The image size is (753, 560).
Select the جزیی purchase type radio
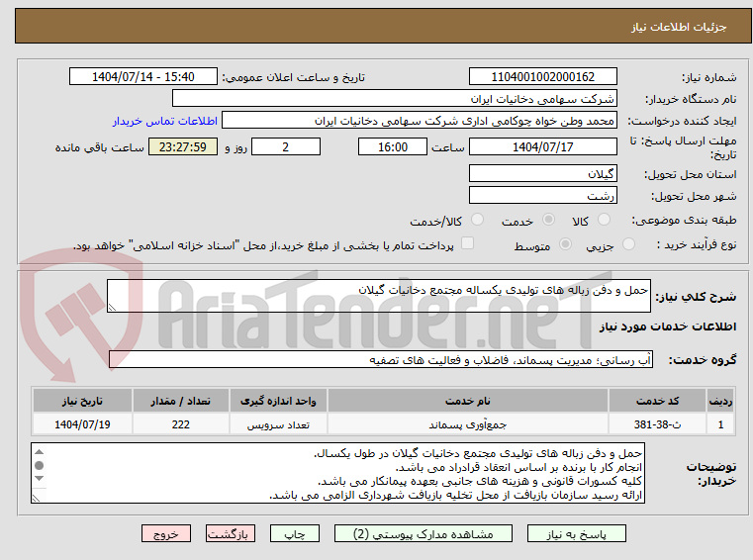[x=628, y=244]
